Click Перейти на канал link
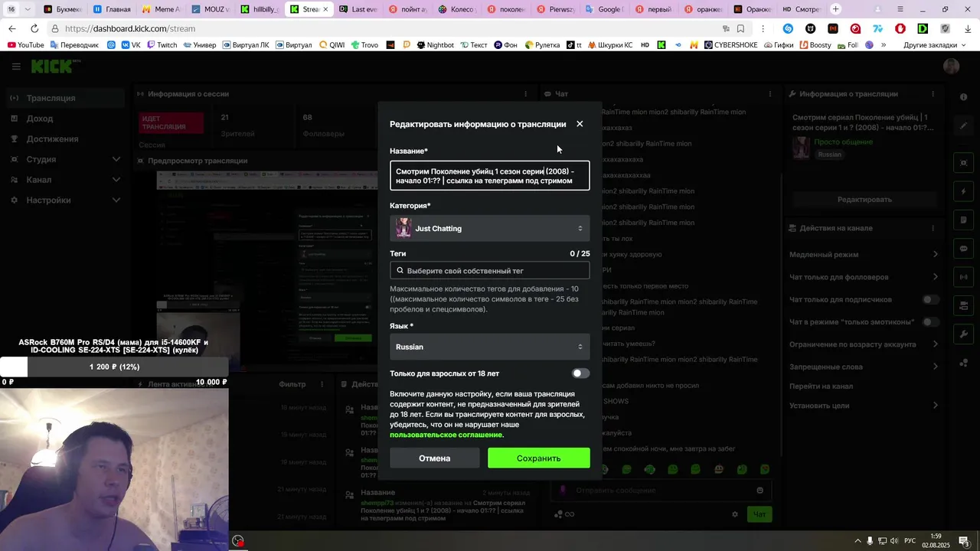 pos(821,386)
